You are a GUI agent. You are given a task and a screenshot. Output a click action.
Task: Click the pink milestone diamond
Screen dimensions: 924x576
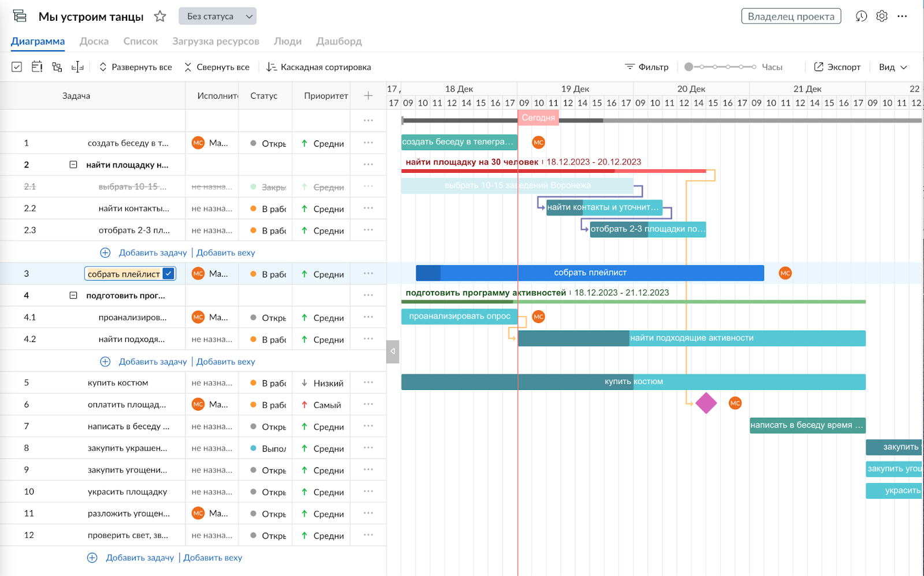(706, 403)
